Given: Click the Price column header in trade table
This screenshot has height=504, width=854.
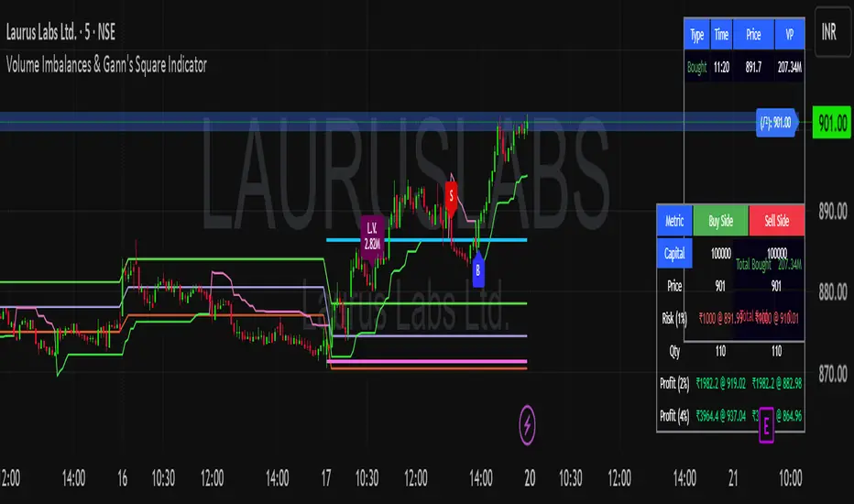Looking at the screenshot, I should [753, 34].
